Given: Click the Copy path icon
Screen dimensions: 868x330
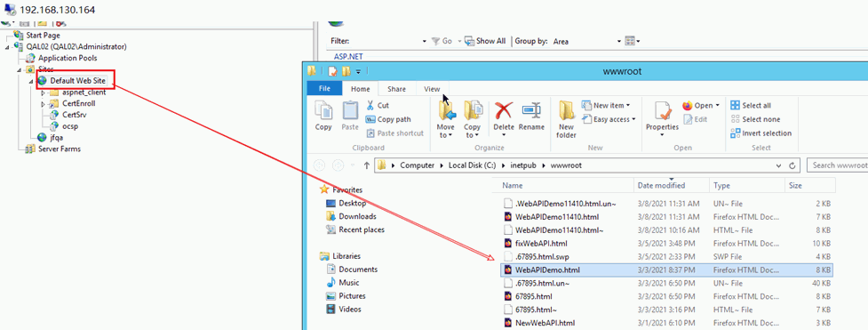Looking at the screenshot, I should coord(370,119).
